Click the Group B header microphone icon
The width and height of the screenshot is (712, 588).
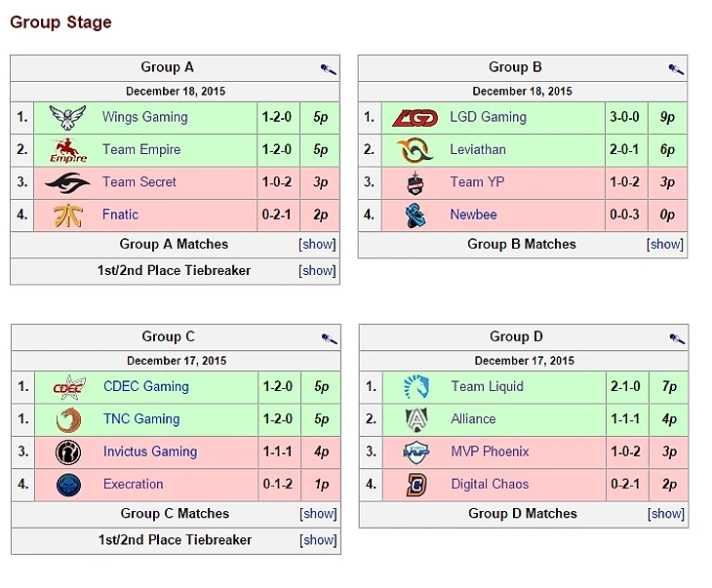pyautogui.click(x=676, y=69)
